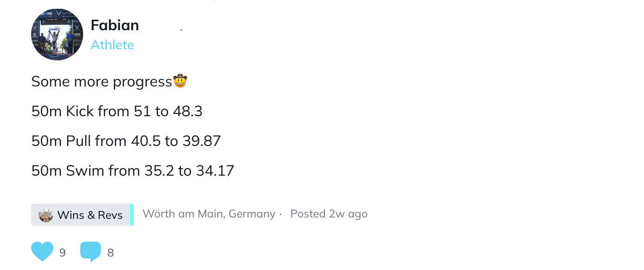Click the 48.3 kick time value

coord(188,112)
